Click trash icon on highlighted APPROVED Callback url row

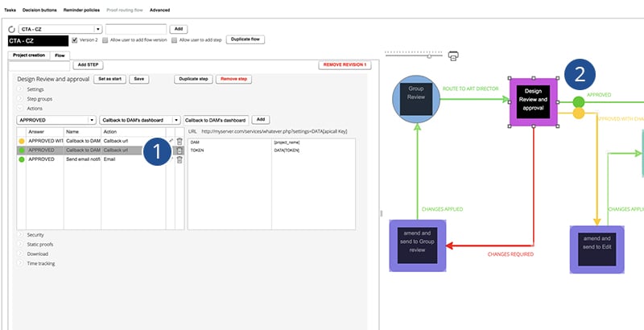click(x=180, y=151)
